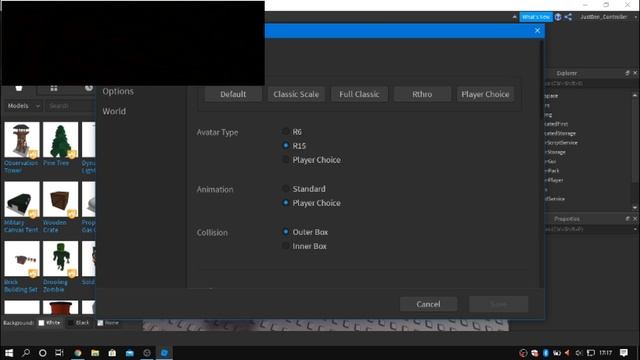The width and height of the screenshot is (640, 360).
Task: Click the Cancel button in settings dialog
Action: [x=428, y=304]
